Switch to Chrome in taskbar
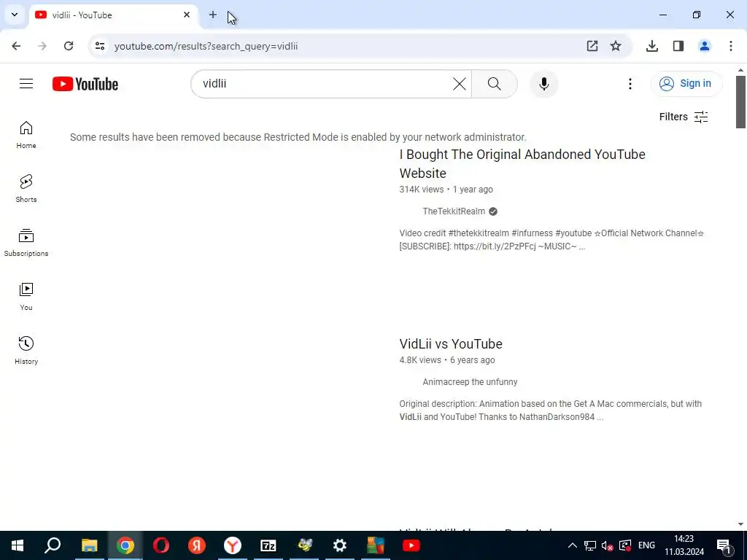This screenshot has height=560, width=747. coord(125,545)
